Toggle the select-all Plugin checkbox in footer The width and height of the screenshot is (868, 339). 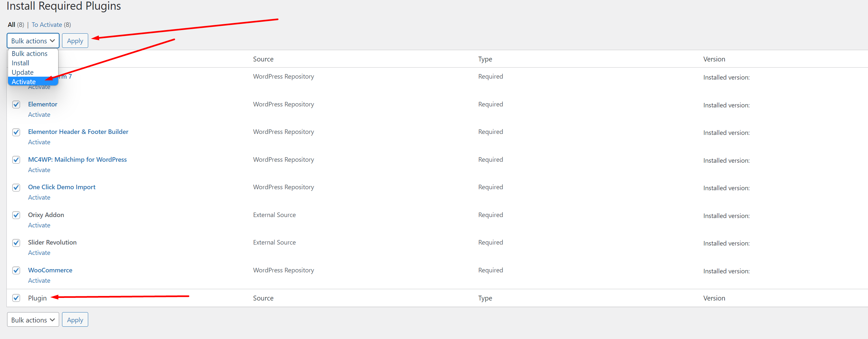coord(16,298)
